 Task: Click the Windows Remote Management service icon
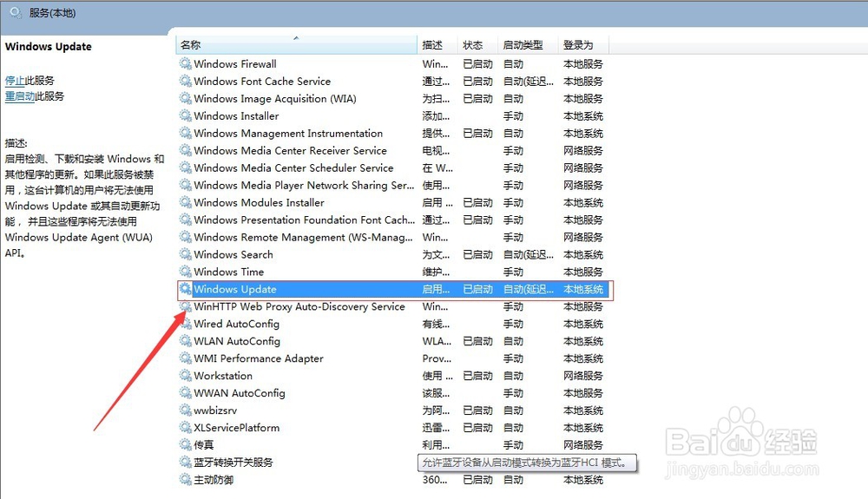185,237
